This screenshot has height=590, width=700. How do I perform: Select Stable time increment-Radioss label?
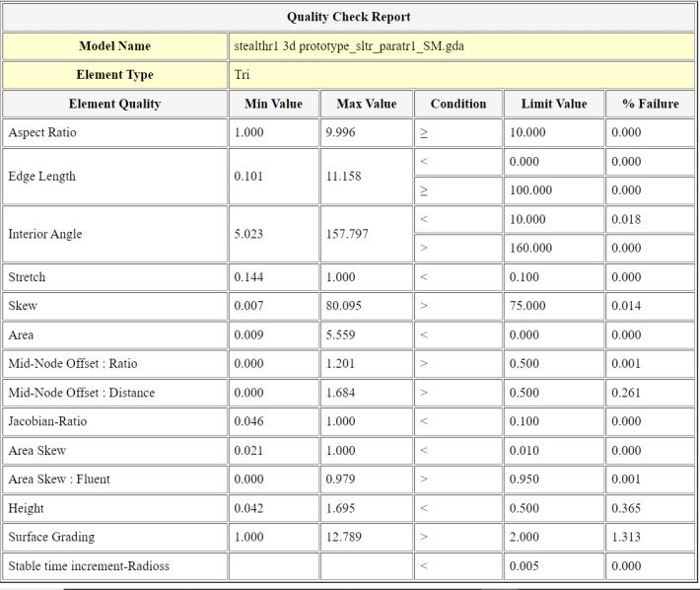pyautogui.click(x=89, y=566)
